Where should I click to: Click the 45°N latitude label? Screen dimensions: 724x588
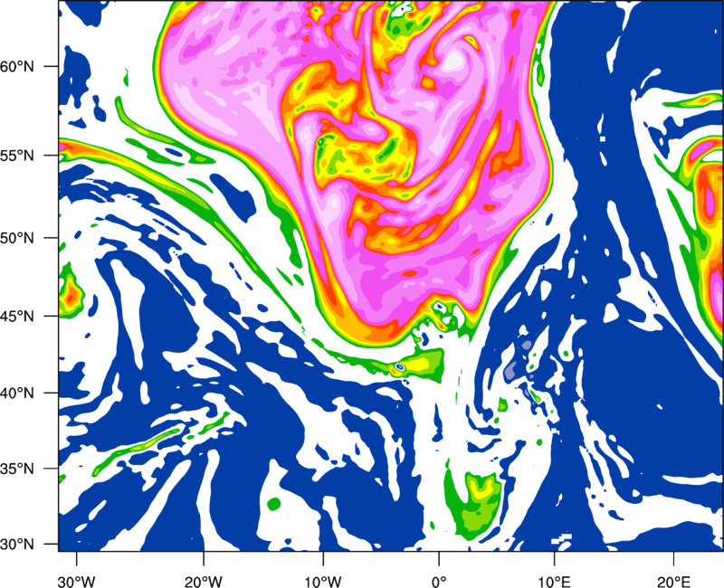coord(17,317)
